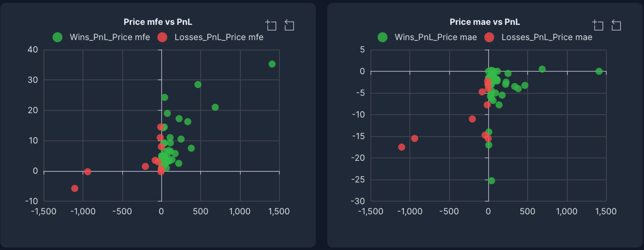Activate area zoom on Price mae chart
This screenshot has width=644, height=250.
click(598, 25)
